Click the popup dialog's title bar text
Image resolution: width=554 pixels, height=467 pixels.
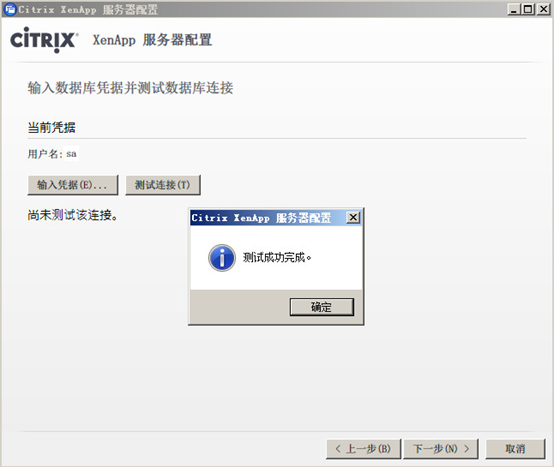point(261,218)
